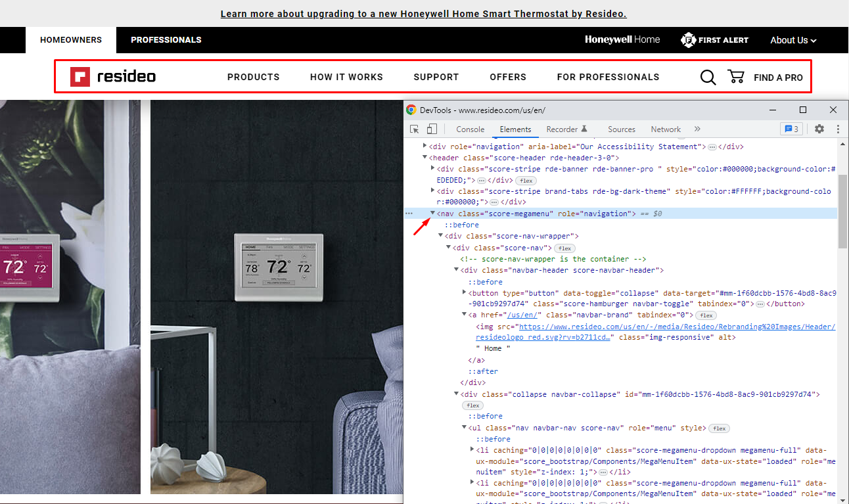
Task: Click the score-nav-wrapper comment line
Action: click(x=553, y=259)
